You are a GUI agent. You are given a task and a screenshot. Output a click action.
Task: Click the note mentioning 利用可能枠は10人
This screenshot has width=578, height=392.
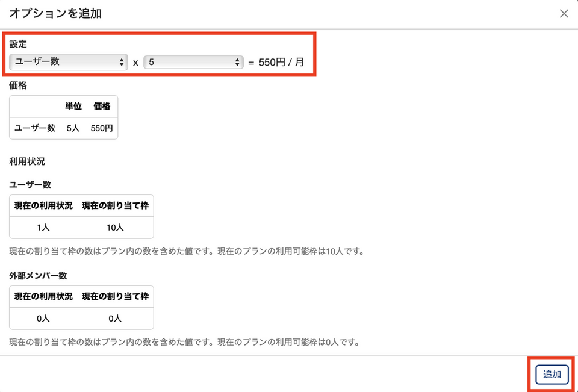187,251
